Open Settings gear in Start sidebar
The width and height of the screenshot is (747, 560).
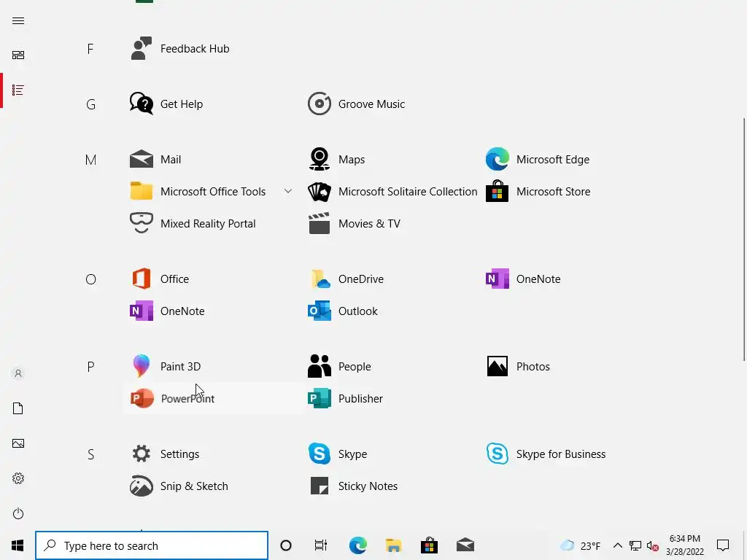(18, 478)
